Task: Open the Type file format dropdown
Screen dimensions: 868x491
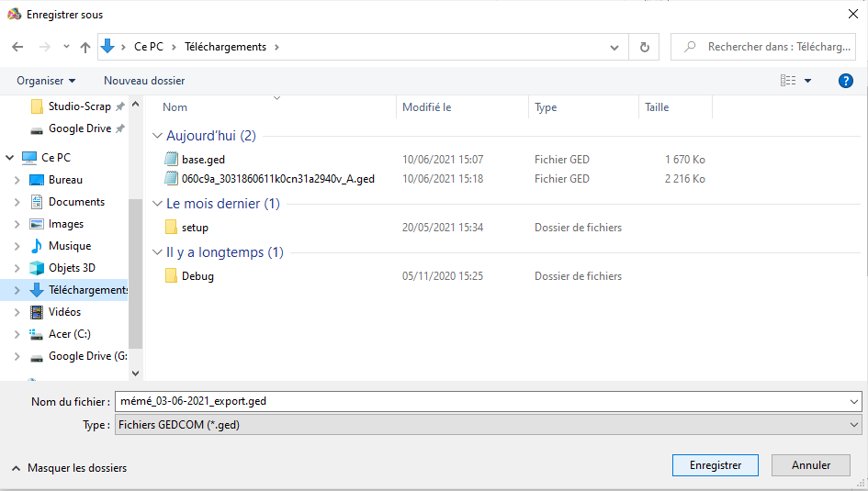Action: 855,425
